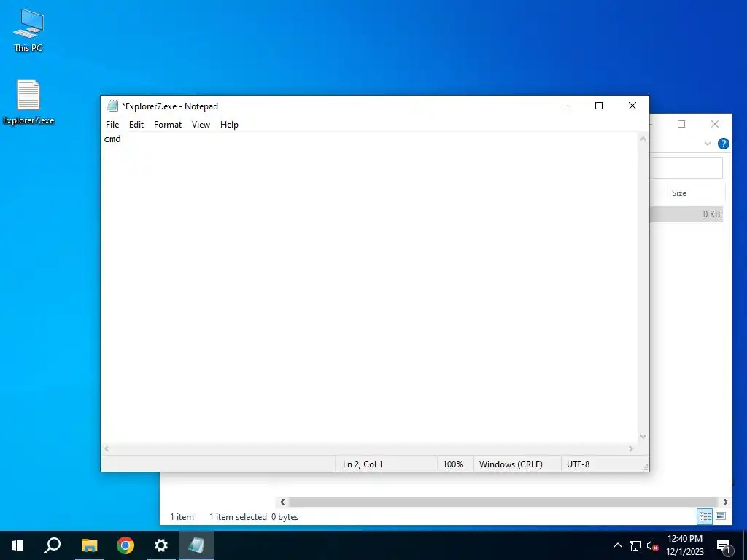Maximize the Notepad window
Screen dimensions: 747x560
click(599, 106)
